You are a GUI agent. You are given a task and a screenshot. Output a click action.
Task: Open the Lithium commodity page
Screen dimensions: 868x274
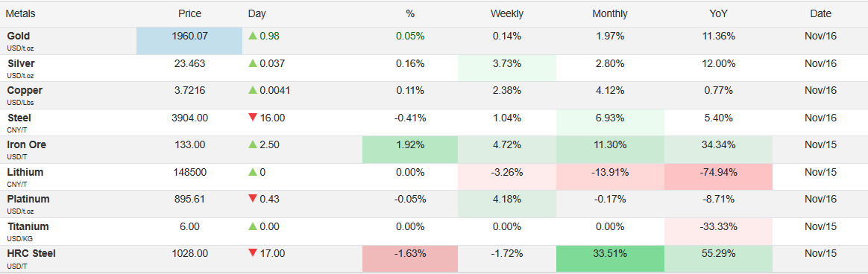tap(25, 172)
